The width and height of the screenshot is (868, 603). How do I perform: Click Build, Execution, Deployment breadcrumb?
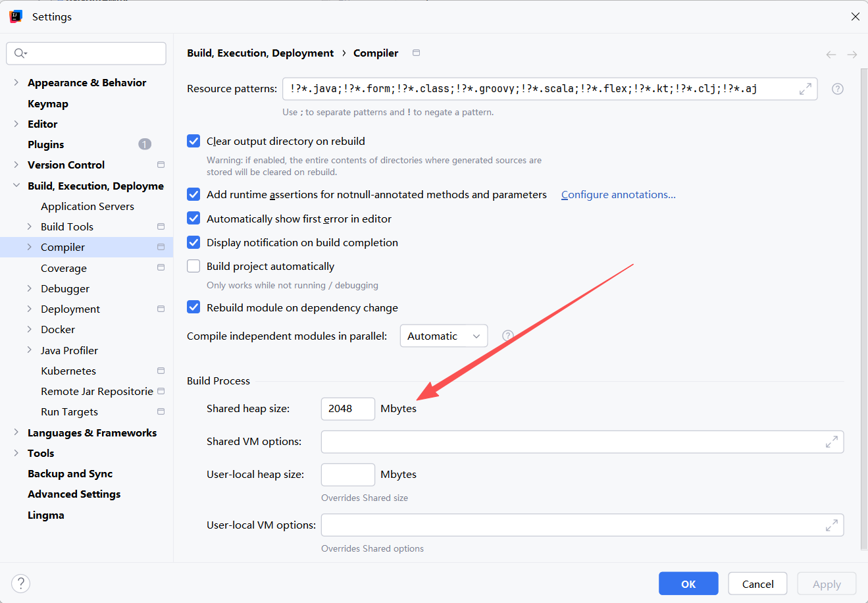(261, 53)
